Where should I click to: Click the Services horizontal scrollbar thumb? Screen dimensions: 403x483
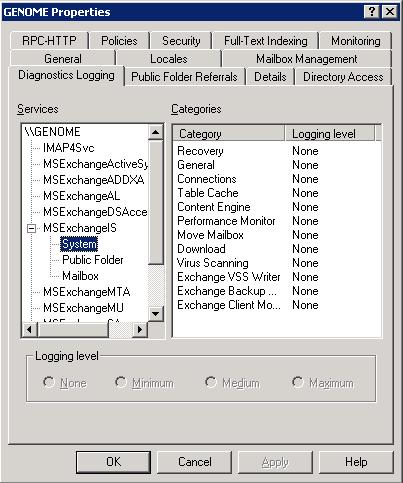73,329
